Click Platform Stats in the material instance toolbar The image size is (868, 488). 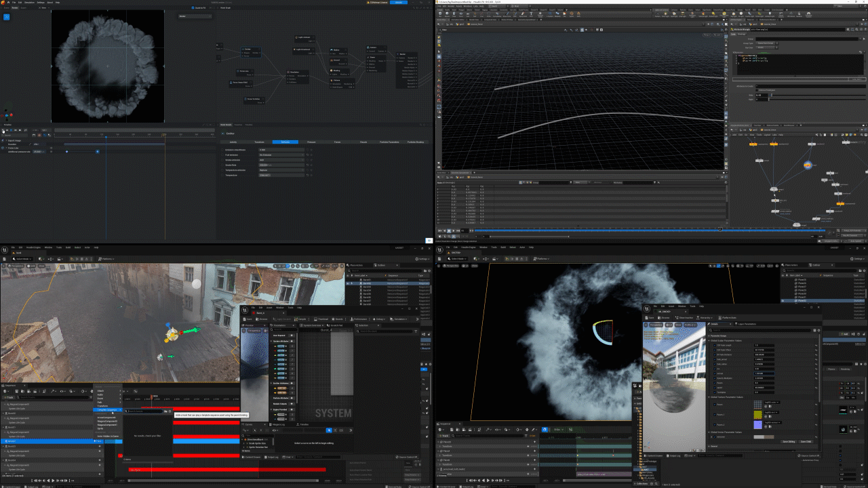[728, 317]
